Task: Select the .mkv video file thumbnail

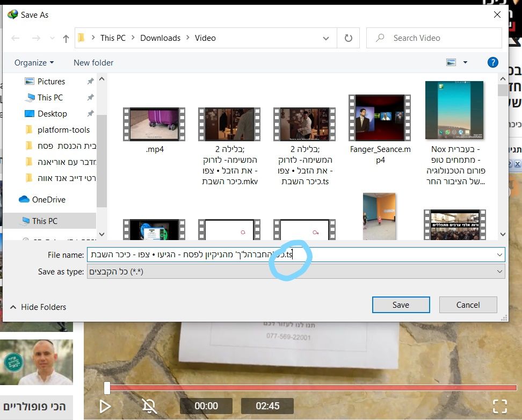Action: 229,124
